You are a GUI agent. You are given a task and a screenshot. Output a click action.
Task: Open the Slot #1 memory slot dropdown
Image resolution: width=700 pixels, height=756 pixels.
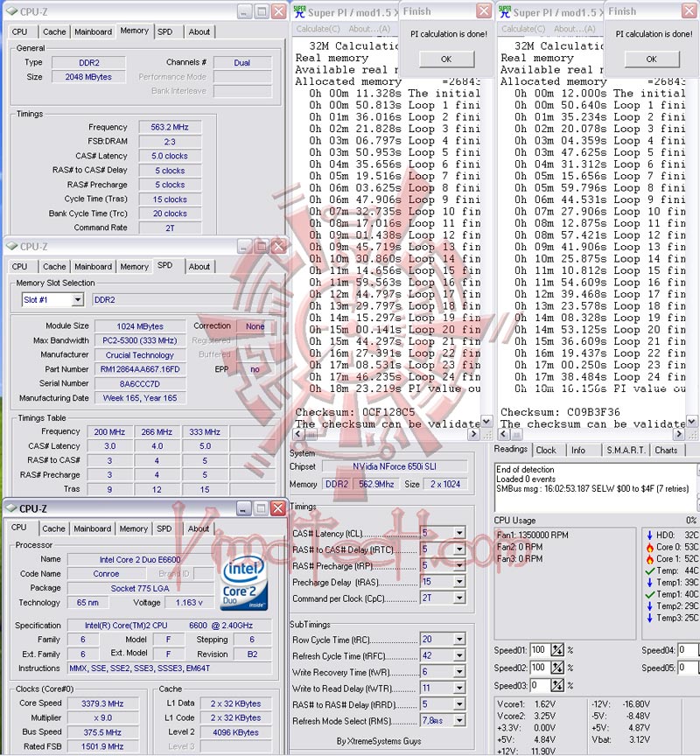pos(78,300)
